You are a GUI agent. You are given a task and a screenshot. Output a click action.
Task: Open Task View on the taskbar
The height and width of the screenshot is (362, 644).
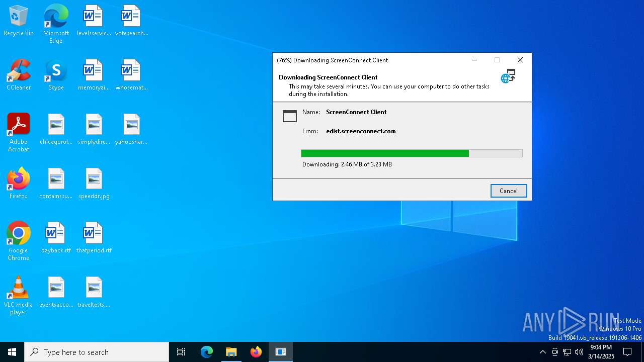[181, 352]
